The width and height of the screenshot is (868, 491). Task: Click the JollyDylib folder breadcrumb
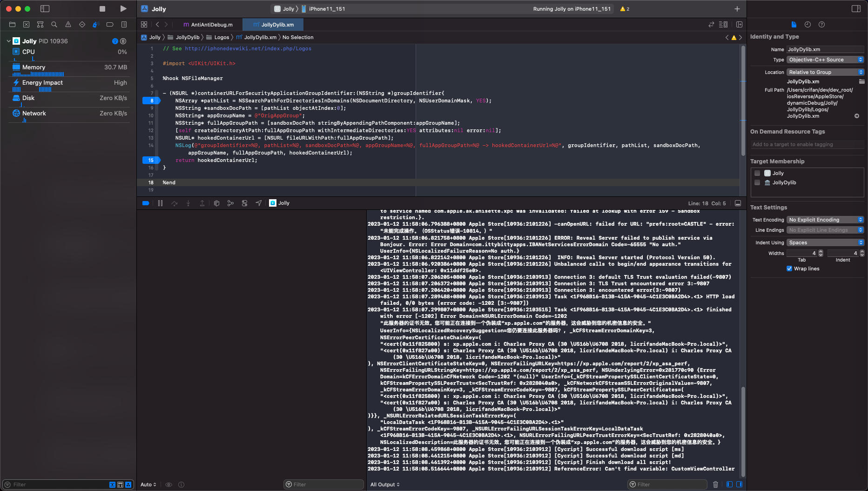tap(184, 37)
